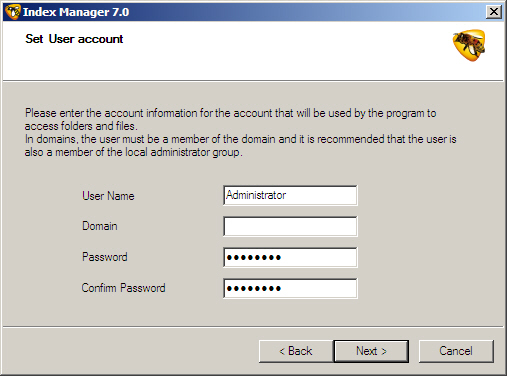This screenshot has height=376, width=507.
Task: Click into the empty Domain field
Action: (290, 226)
